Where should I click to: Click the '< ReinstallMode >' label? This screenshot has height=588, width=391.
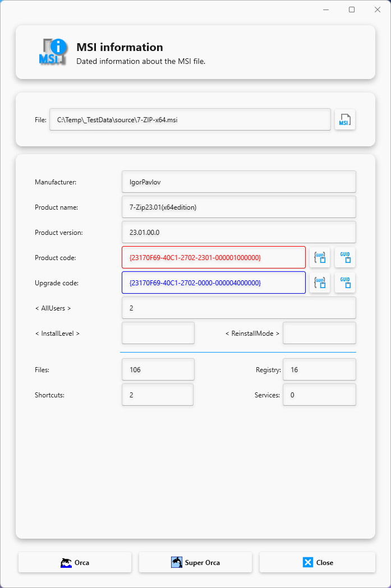(252, 333)
